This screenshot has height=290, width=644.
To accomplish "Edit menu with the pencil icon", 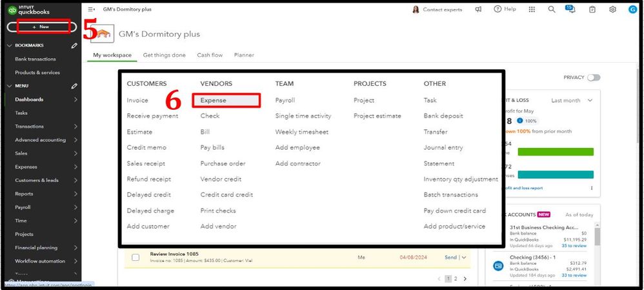I will coord(74,86).
